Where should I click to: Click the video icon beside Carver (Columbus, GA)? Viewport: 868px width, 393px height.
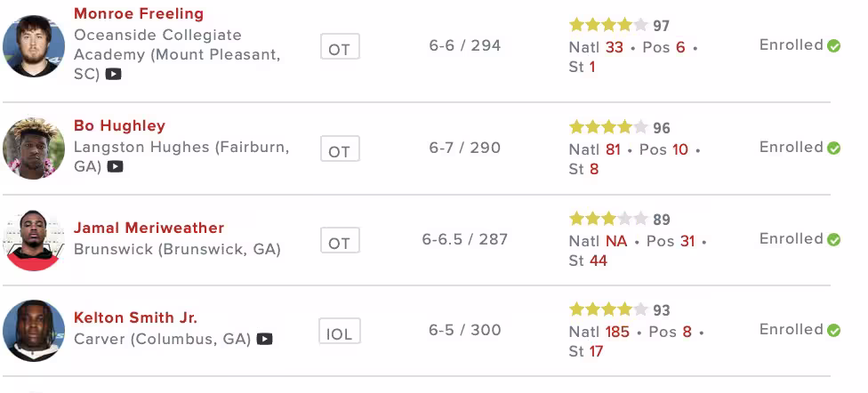(x=264, y=339)
